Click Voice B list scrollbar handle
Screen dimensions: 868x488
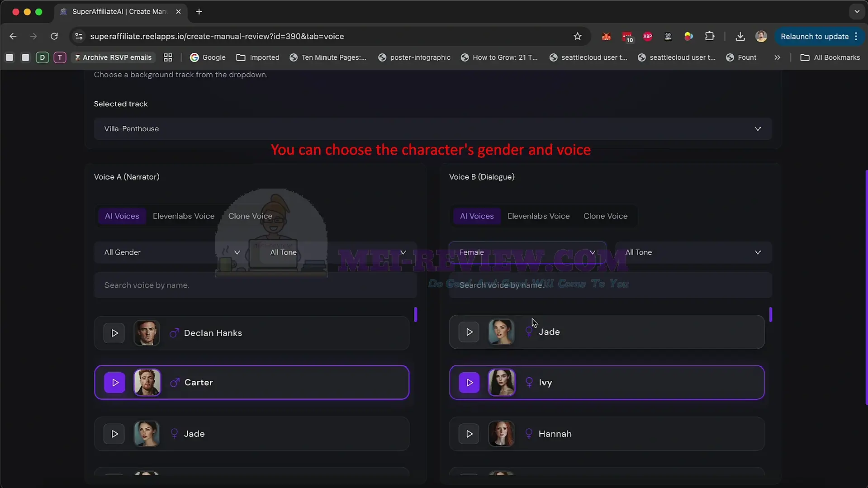pos(770,314)
